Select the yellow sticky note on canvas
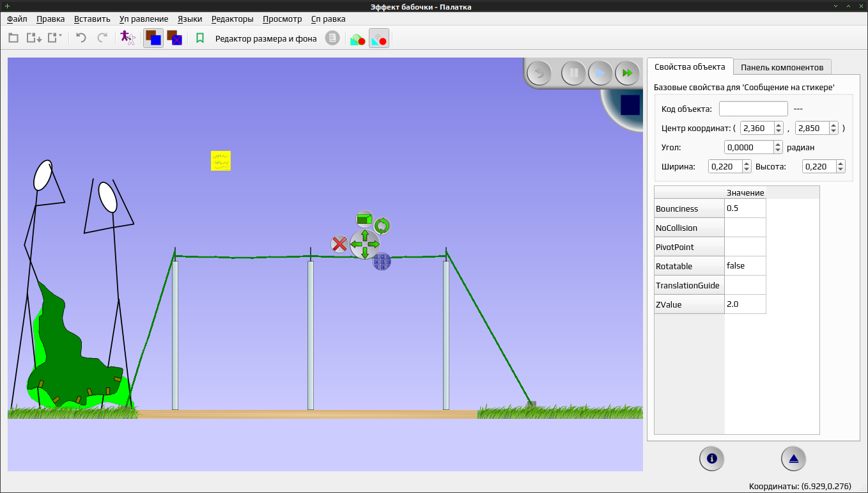This screenshot has width=868, height=493. (x=221, y=161)
